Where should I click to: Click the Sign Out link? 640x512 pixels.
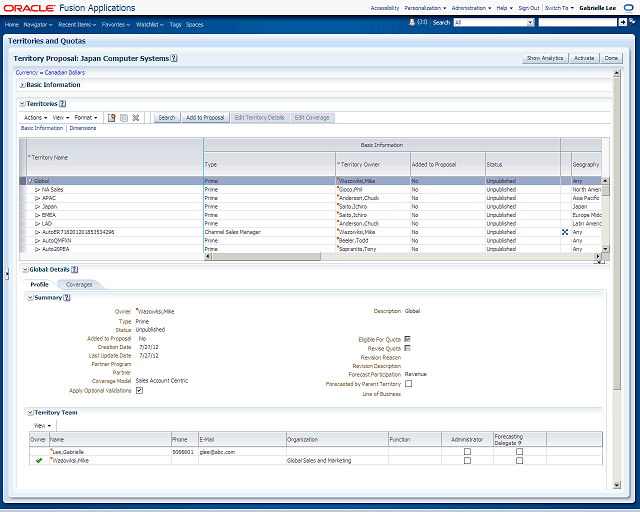click(x=529, y=8)
